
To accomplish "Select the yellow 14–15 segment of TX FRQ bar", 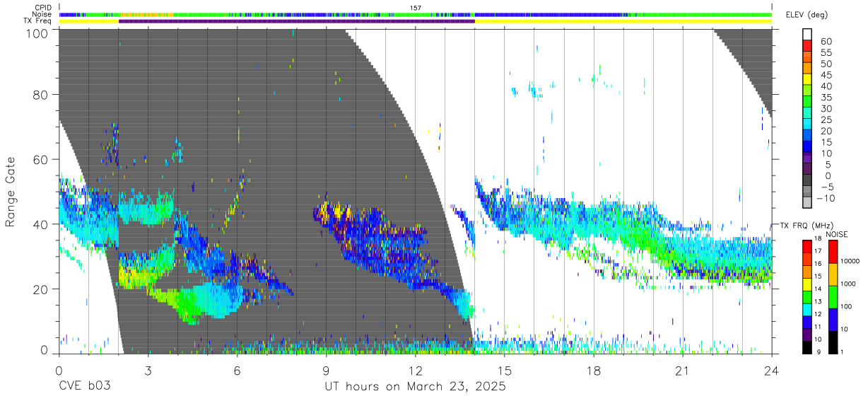I will click(x=807, y=284).
